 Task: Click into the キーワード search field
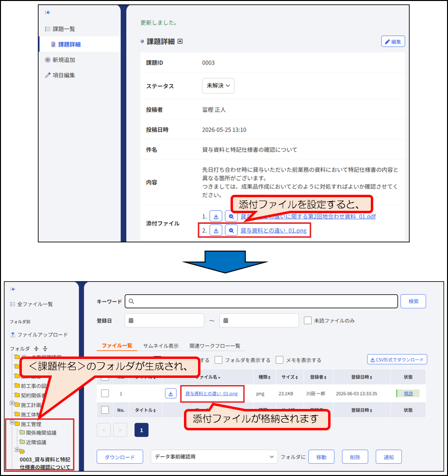pos(261,301)
